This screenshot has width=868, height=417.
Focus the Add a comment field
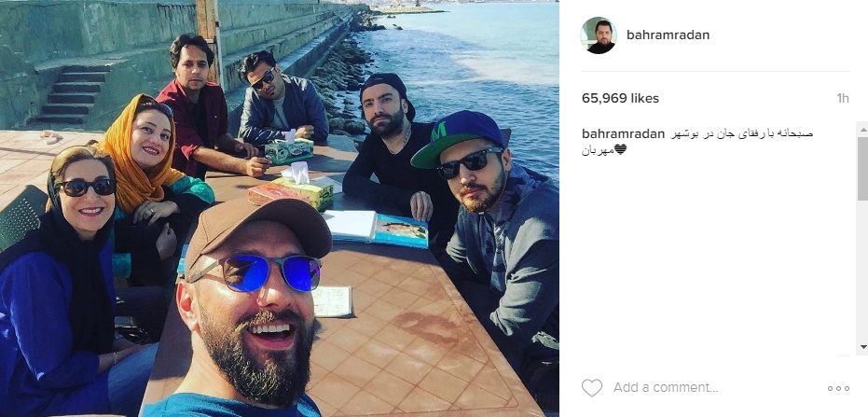pyautogui.click(x=666, y=388)
